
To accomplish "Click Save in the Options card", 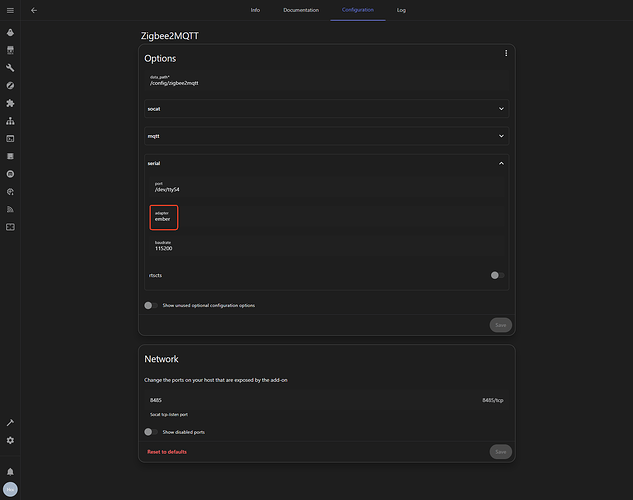I will [x=501, y=325].
